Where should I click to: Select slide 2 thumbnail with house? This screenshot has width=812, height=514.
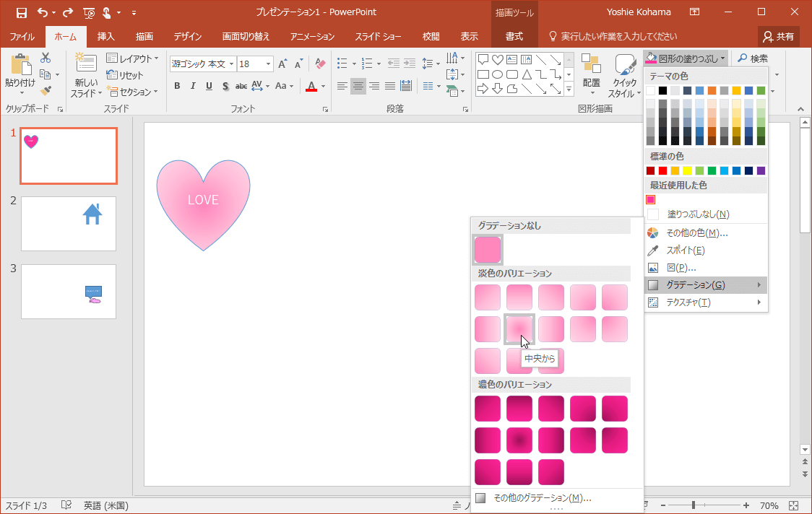69,224
